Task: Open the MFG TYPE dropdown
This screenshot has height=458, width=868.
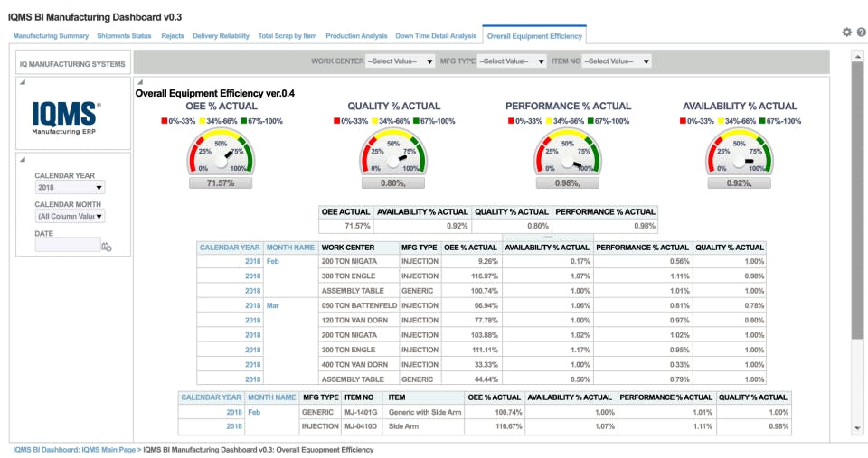Action: click(x=512, y=61)
